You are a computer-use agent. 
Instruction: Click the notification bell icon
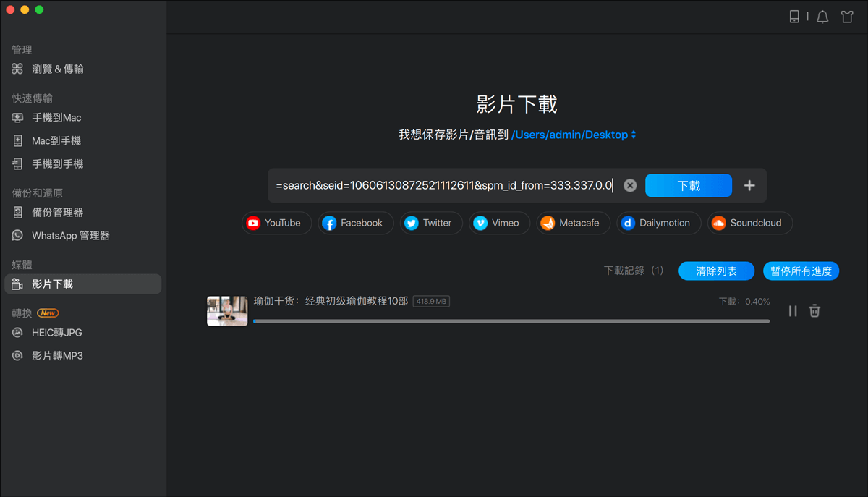pyautogui.click(x=822, y=16)
